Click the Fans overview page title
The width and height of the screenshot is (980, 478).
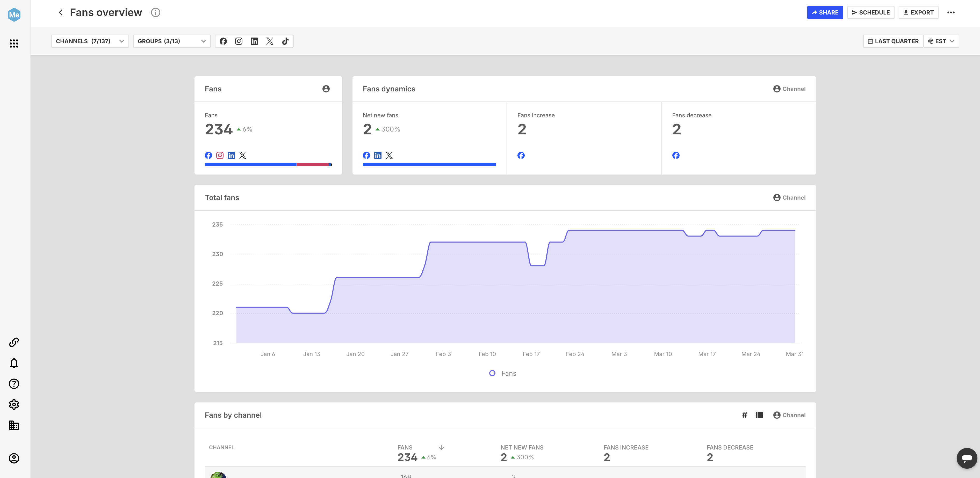click(106, 12)
